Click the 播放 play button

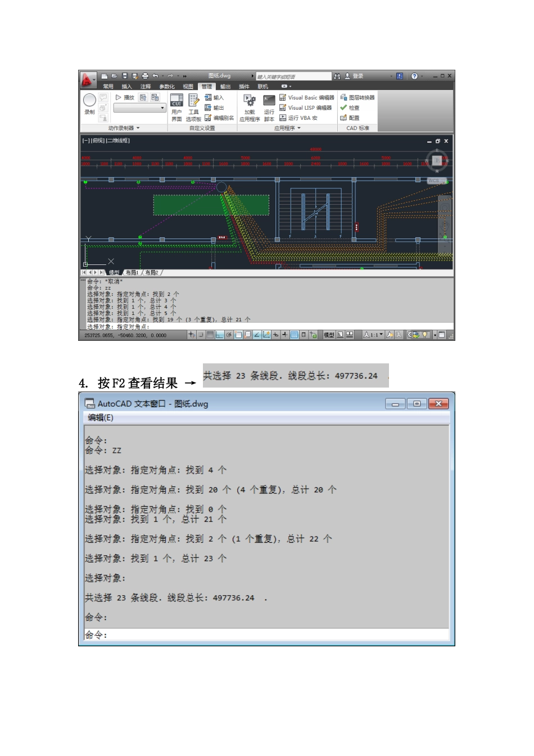(x=125, y=98)
